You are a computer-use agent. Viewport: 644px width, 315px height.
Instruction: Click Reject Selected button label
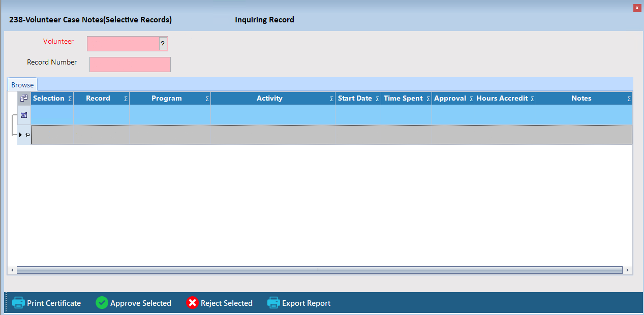(227, 303)
